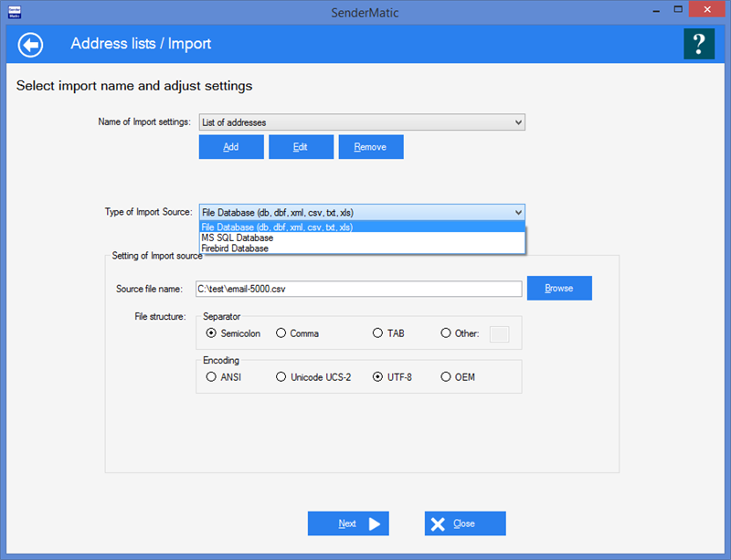Select the TAB separator radio button
The image size is (731, 560).
coord(378,333)
